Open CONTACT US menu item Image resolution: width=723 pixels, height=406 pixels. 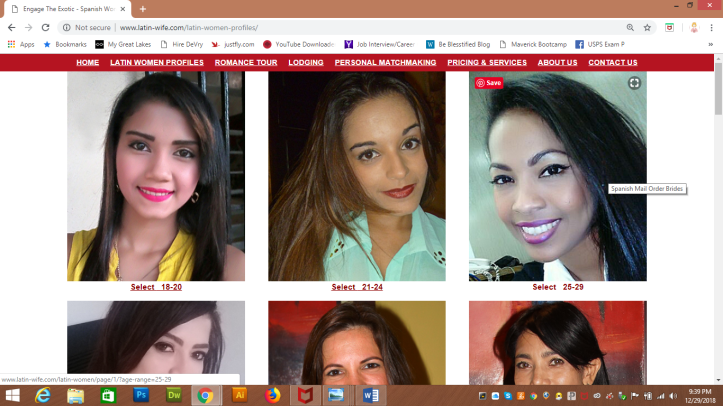pos(613,63)
